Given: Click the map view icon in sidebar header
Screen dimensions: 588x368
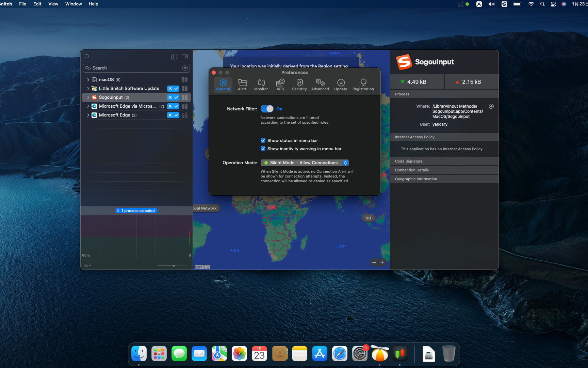Looking at the screenshot, I should [174, 57].
